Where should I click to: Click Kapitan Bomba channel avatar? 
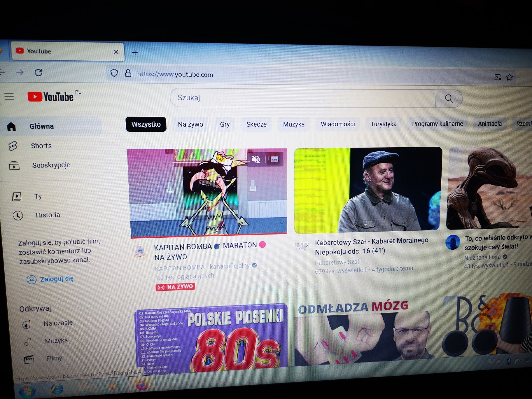[x=140, y=251]
